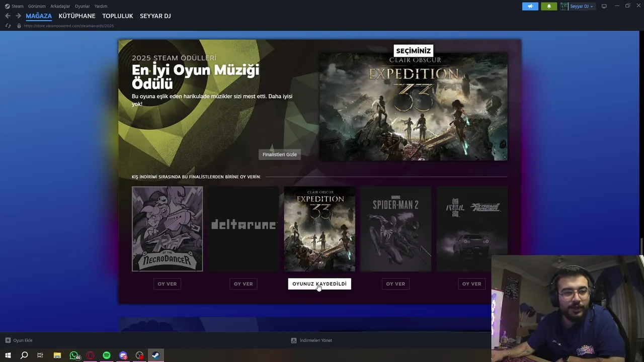Click the padlock icon beside the URL

tap(19, 26)
